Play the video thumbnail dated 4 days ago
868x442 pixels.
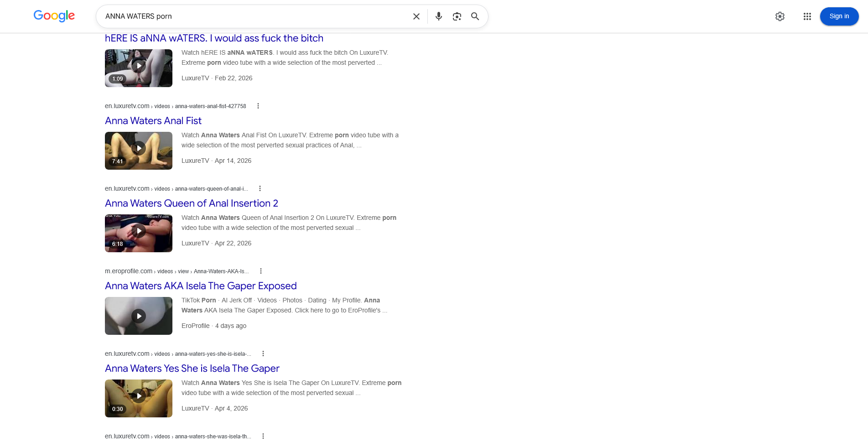pos(139,316)
